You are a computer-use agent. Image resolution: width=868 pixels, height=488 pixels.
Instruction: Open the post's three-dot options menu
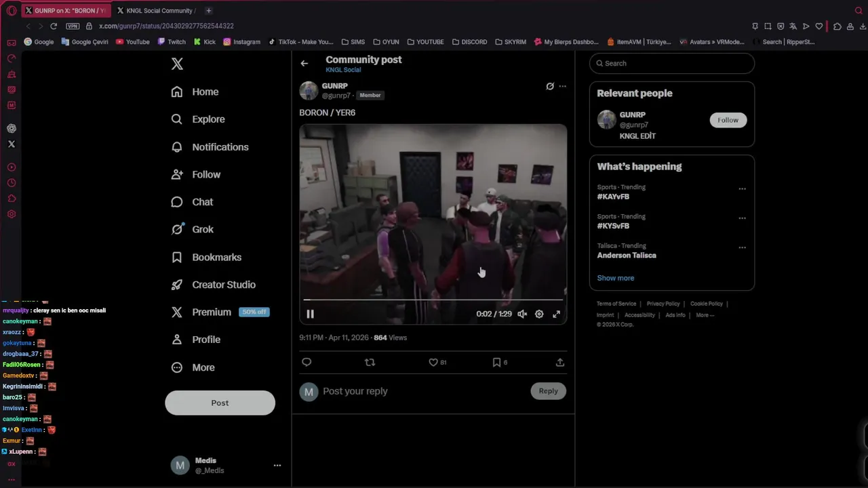click(562, 86)
